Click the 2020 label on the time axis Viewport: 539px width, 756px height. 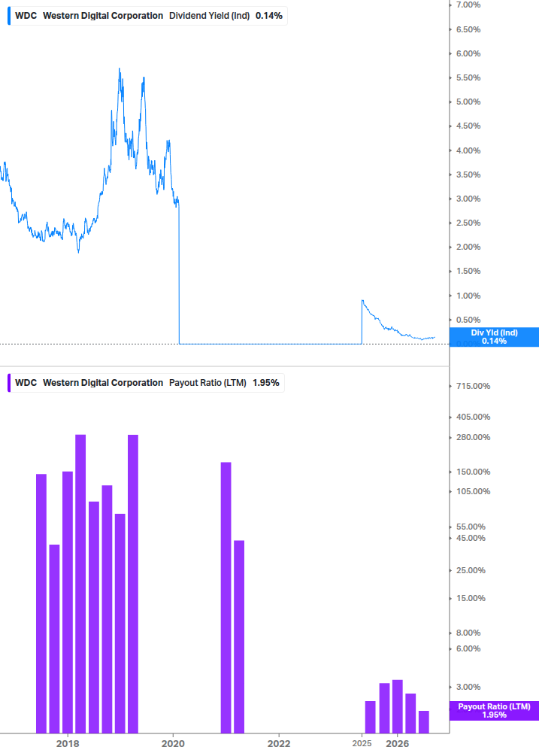coord(173,743)
